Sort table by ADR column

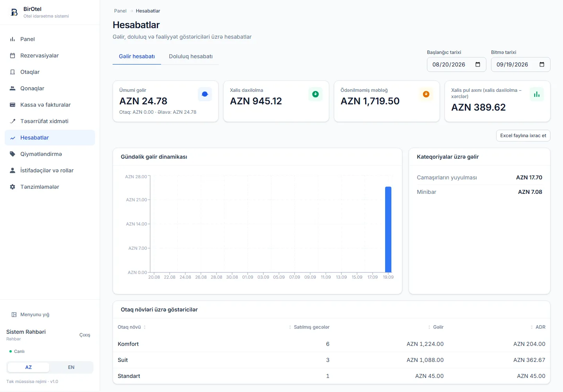pyautogui.click(x=538, y=327)
